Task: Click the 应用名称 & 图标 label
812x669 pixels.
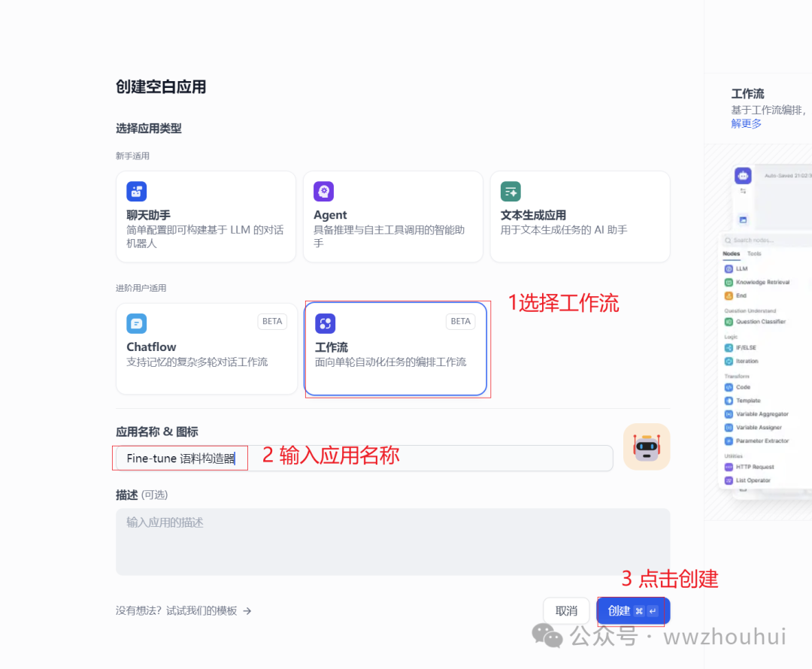Action: click(x=157, y=432)
